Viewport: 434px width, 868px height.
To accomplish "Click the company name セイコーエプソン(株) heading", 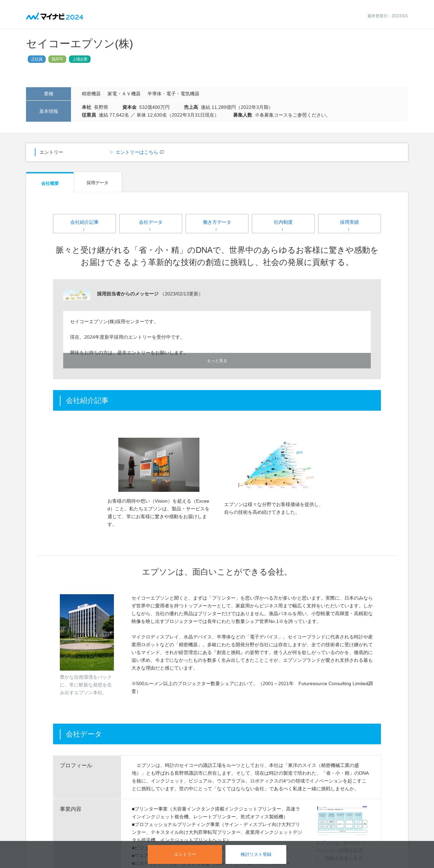I will pyautogui.click(x=80, y=44).
